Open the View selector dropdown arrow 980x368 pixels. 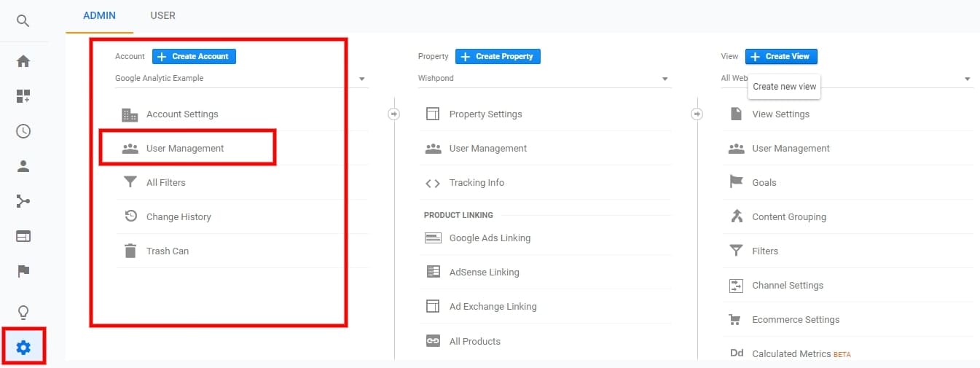[x=967, y=79]
